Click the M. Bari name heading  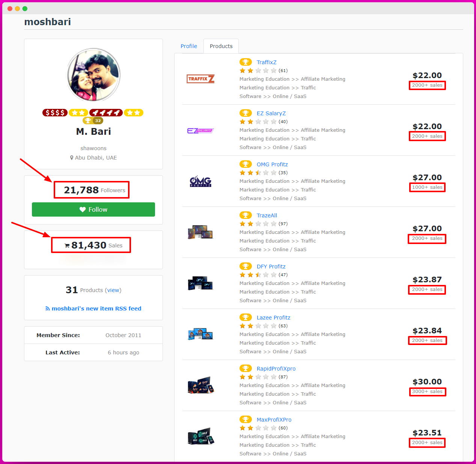coord(93,131)
